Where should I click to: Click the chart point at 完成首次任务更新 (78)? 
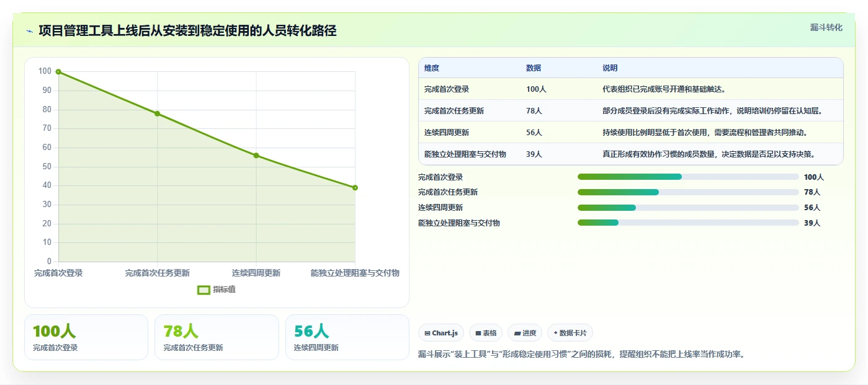pos(157,113)
